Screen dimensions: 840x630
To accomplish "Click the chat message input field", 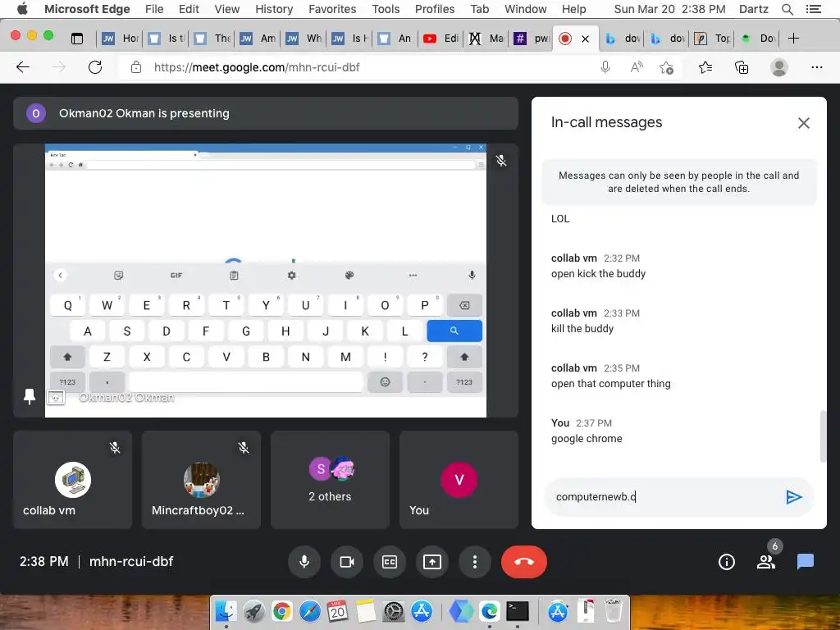I will pos(664,496).
